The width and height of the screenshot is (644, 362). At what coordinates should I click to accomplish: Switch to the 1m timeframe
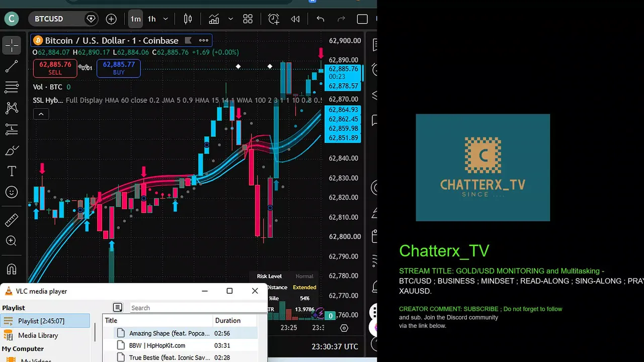click(x=135, y=19)
